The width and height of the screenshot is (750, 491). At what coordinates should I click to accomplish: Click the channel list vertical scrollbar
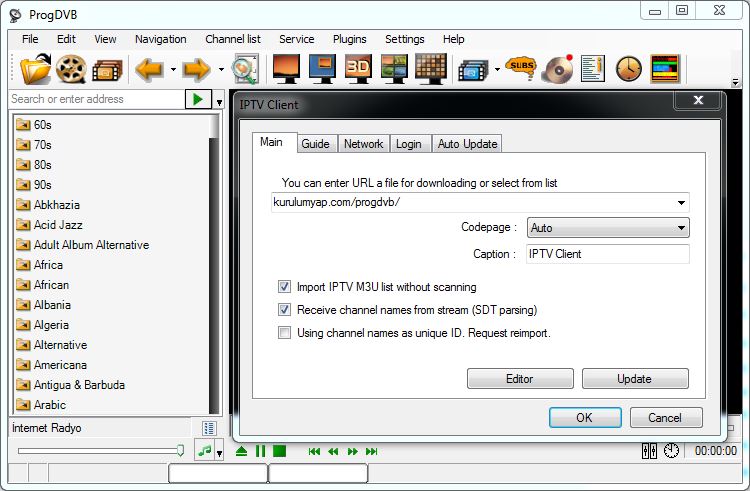tap(214, 264)
